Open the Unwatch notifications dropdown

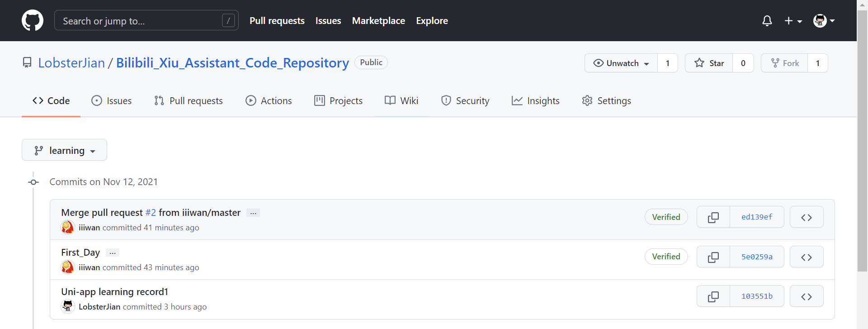[621, 63]
